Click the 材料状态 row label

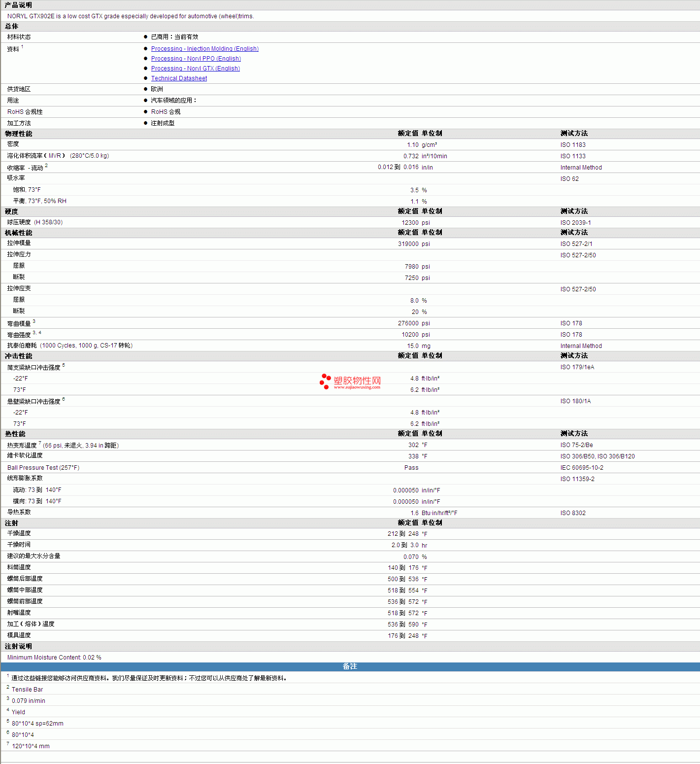click(19, 37)
